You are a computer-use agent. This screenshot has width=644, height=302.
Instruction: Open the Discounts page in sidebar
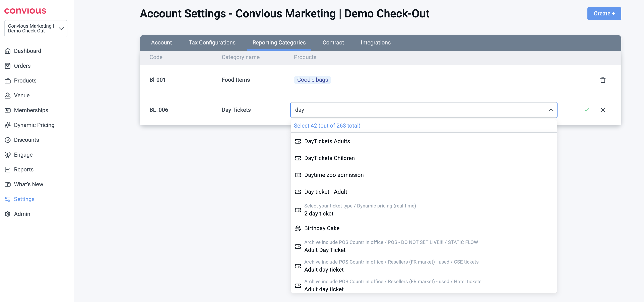click(26, 140)
